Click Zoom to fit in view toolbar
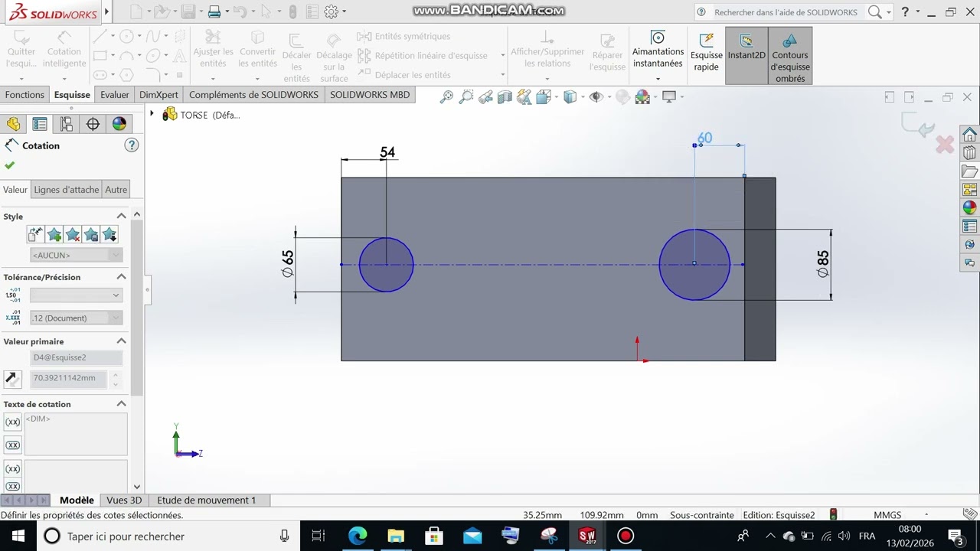The image size is (980, 551). tap(446, 96)
